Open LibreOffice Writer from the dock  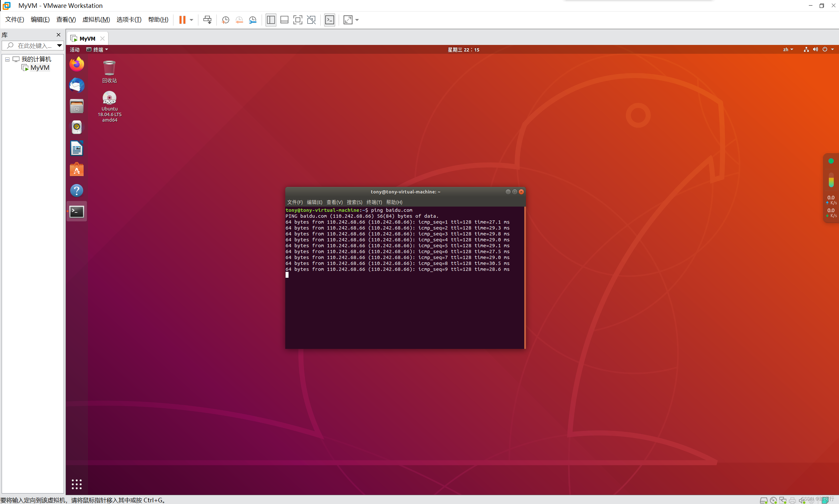click(77, 148)
